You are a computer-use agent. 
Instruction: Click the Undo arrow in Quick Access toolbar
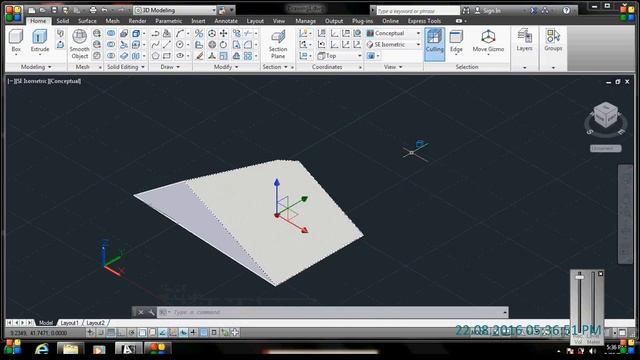tap(104, 10)
